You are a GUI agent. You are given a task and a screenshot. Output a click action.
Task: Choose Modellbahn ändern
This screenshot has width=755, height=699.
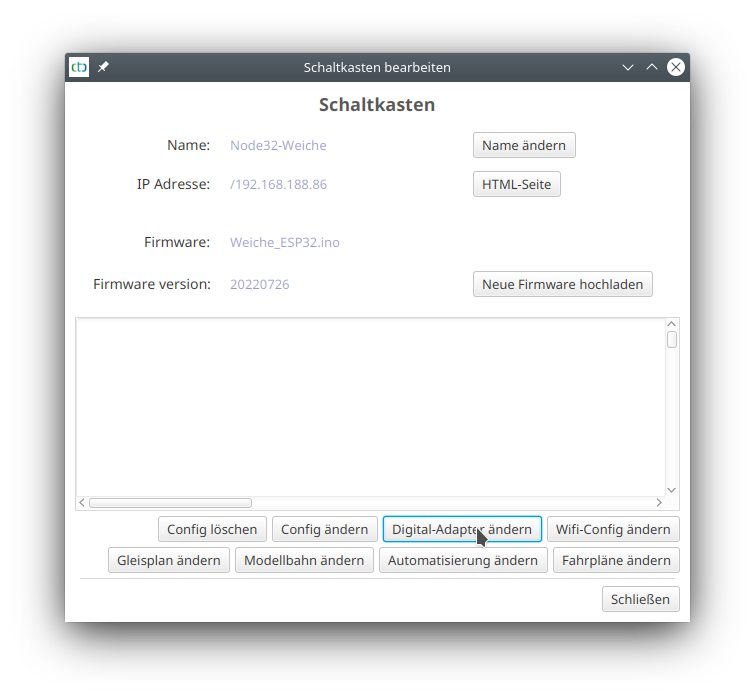point(304,560)
